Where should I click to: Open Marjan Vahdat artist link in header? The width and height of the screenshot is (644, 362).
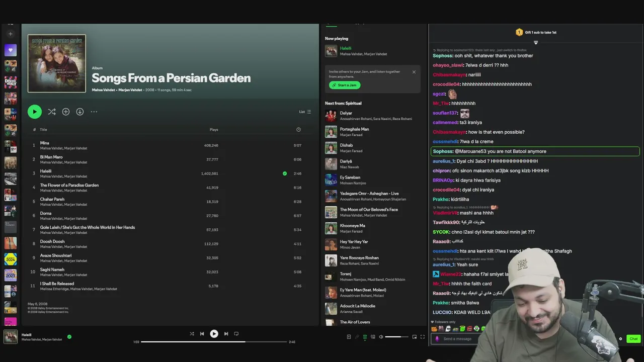(130, 90)
